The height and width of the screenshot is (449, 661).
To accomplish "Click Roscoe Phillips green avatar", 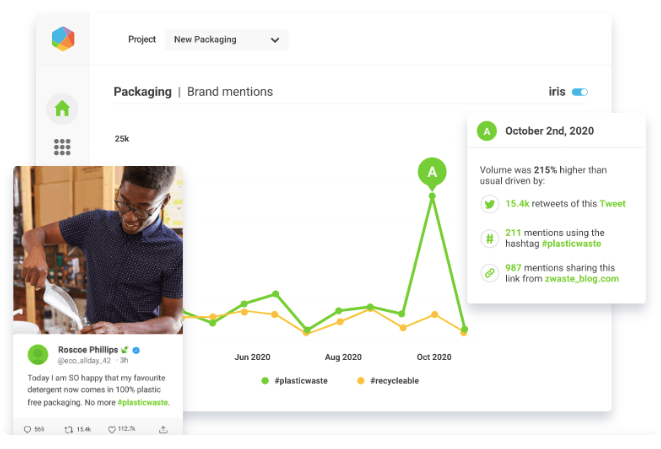I will point(38,355).
